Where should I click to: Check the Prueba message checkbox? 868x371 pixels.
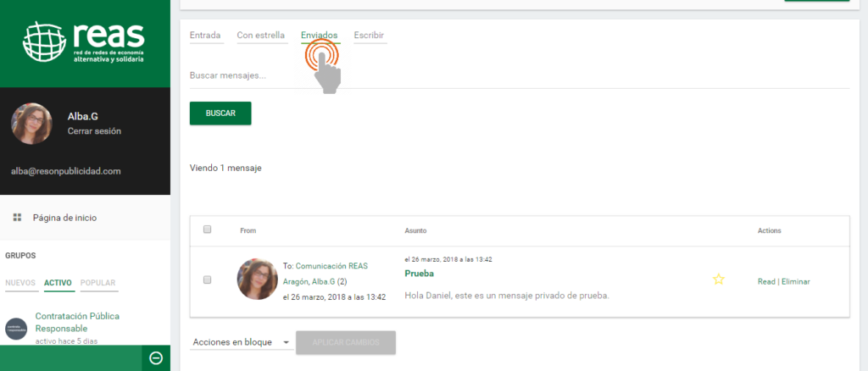208,280
